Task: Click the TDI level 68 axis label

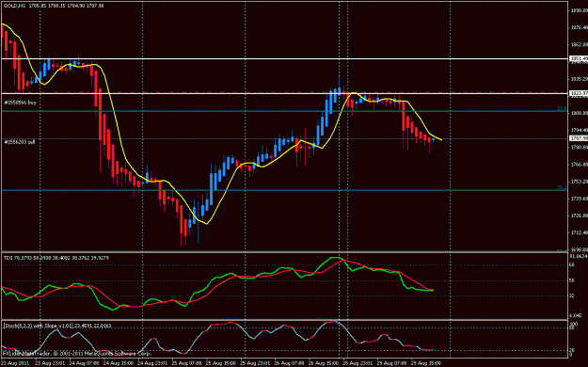Action: [572, 265]
